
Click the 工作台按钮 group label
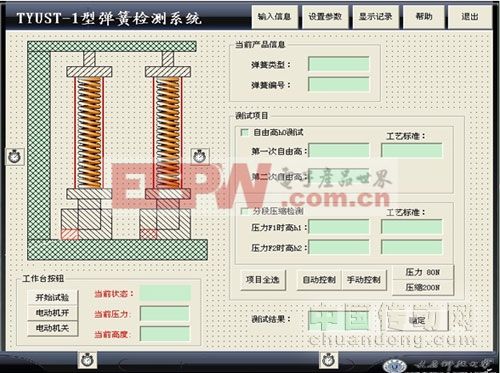(x=43, y=279)
